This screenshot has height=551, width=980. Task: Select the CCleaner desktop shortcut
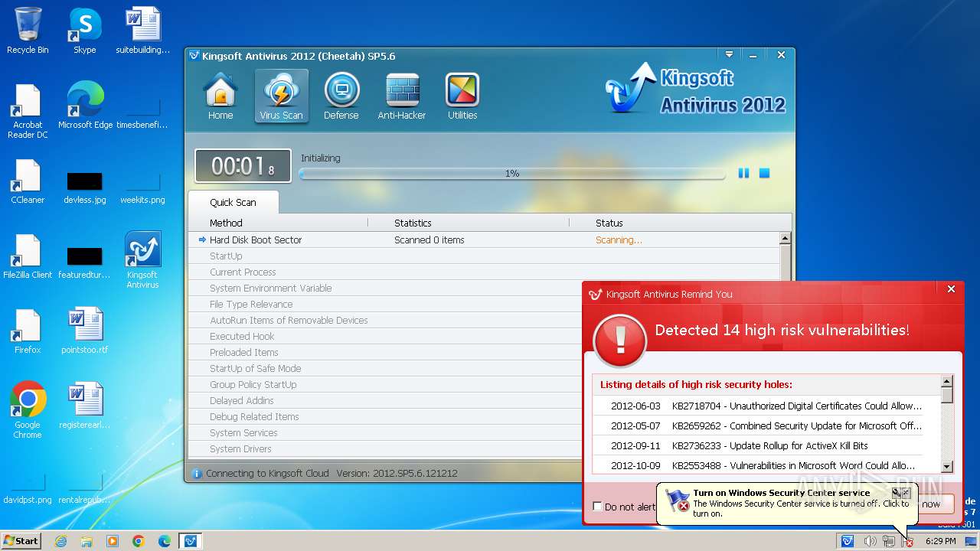pyautogui.click(x=28, y=182)
